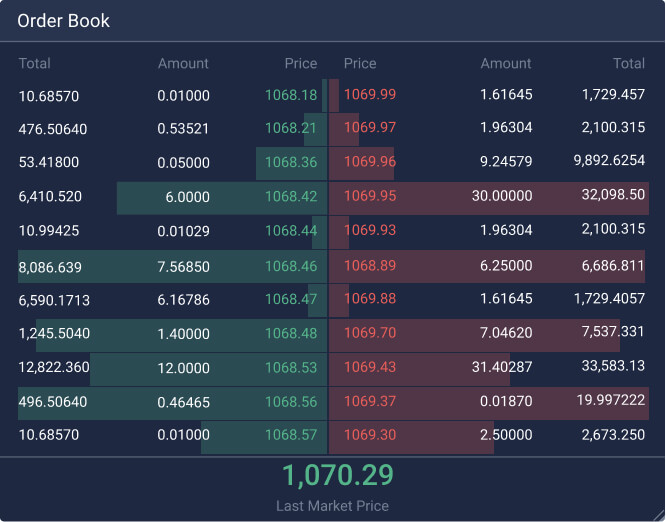Click the ask total 32,098.50
Viewport: 666px width, 522px height.
(x=613, y=195)
